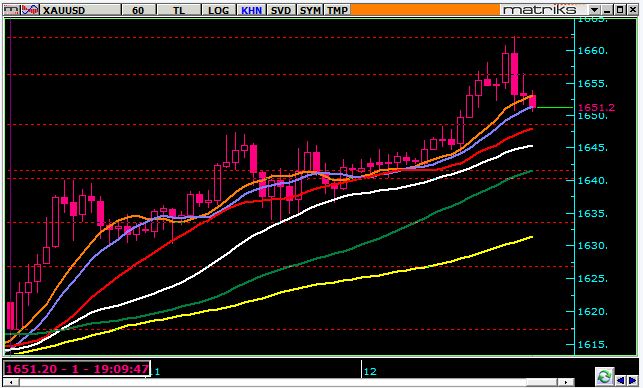Click the SVD toolbar item
The image size is (643, 388).
[x=281, y=10]
